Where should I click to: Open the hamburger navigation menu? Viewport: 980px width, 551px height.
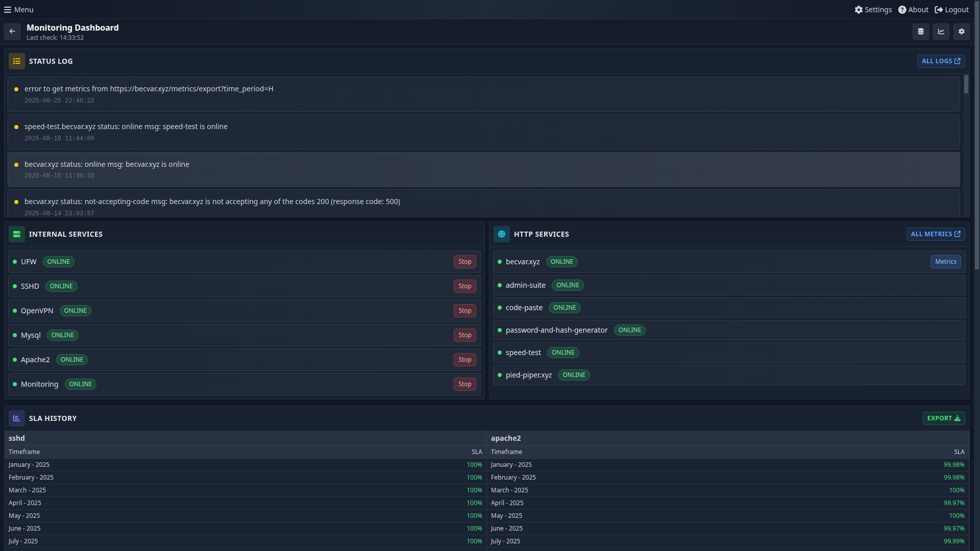(18, 9)
